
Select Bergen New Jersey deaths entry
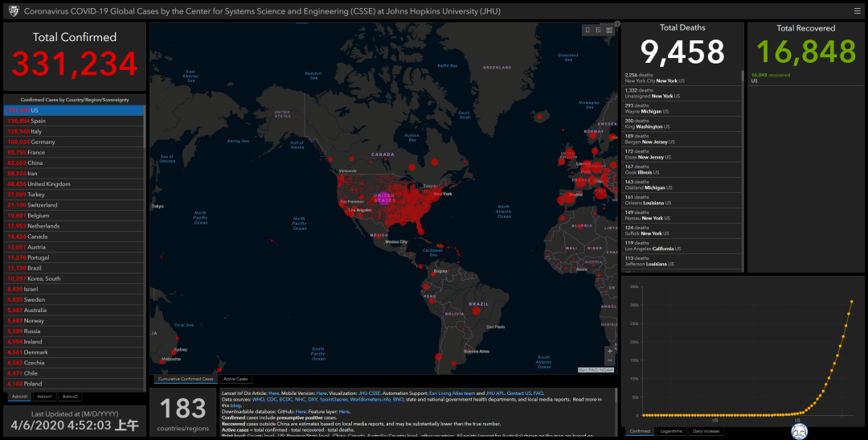pyautogui.click(x=682, y=139)
